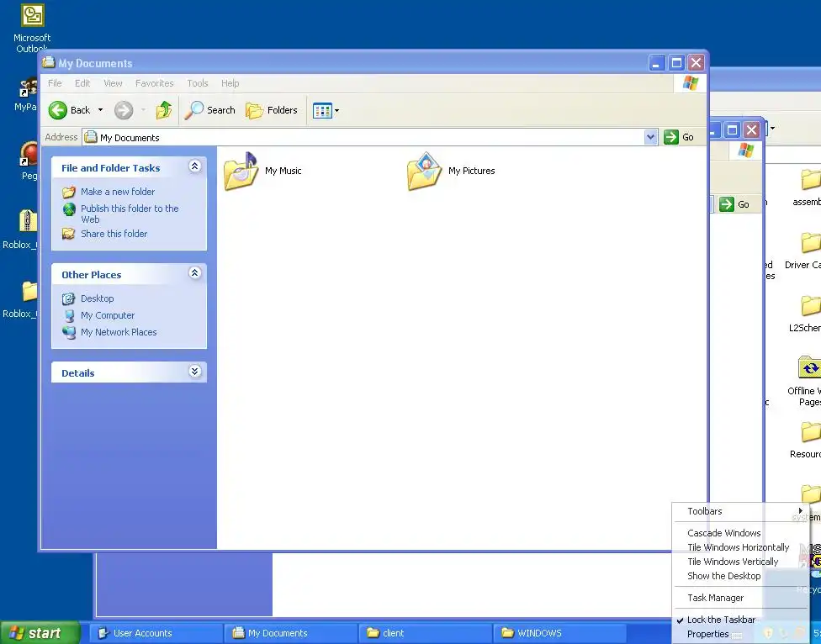Maximize the background explorer window
The width and height of the screenshot is (821, 644).
[x=733, y=129]
